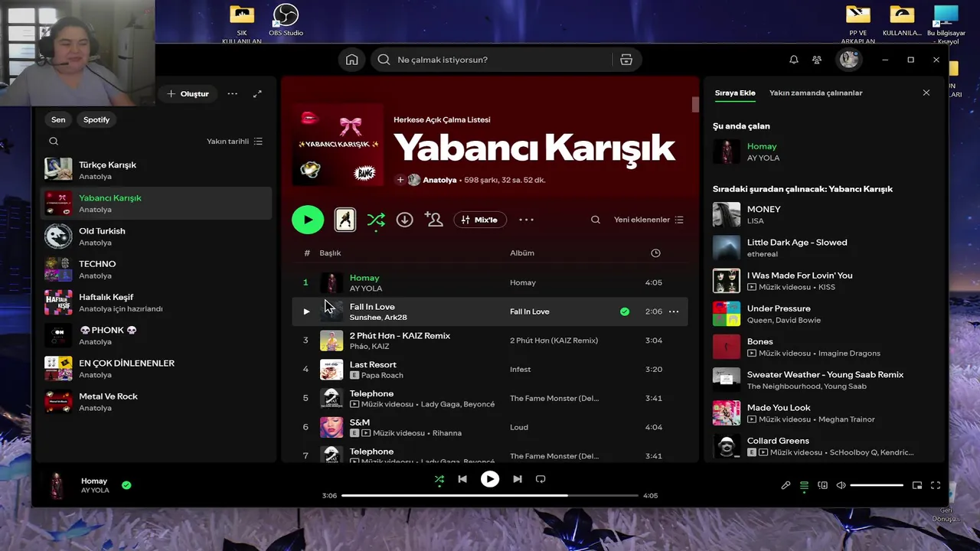Open Yakın tarihli library sort dropdown
Image resolution: width=980 pixels, height=551 pixels.
234,141
